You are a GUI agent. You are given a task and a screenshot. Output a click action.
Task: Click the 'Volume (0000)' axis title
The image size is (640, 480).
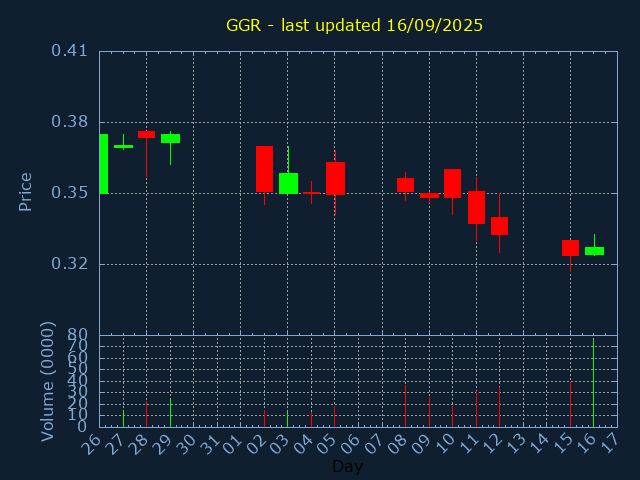click(x=47, y=382)
